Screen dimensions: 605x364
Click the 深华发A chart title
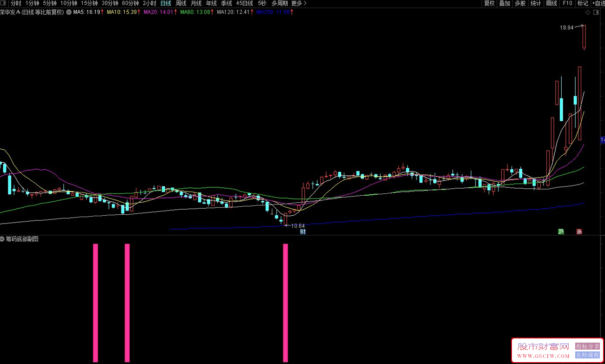coord(10,12)
